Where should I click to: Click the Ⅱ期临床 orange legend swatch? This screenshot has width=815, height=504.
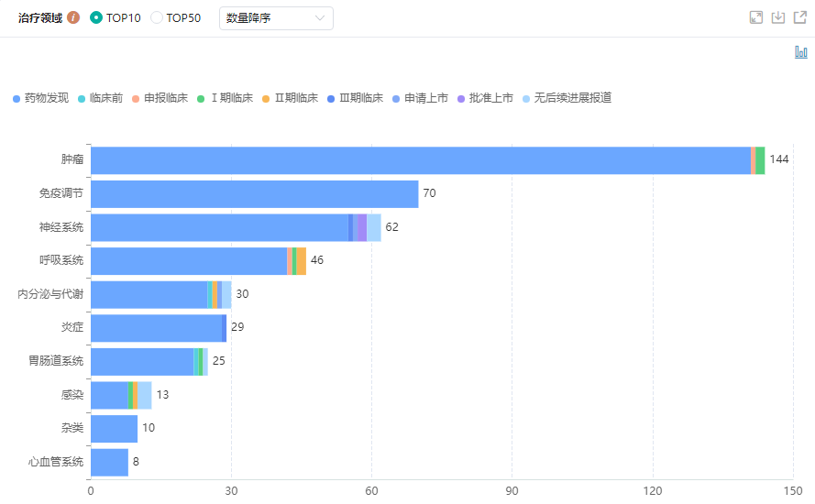[266, 98]
